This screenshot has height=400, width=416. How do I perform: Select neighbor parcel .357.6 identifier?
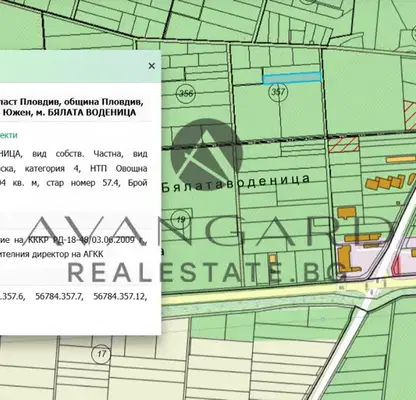[x=13, y=296]
